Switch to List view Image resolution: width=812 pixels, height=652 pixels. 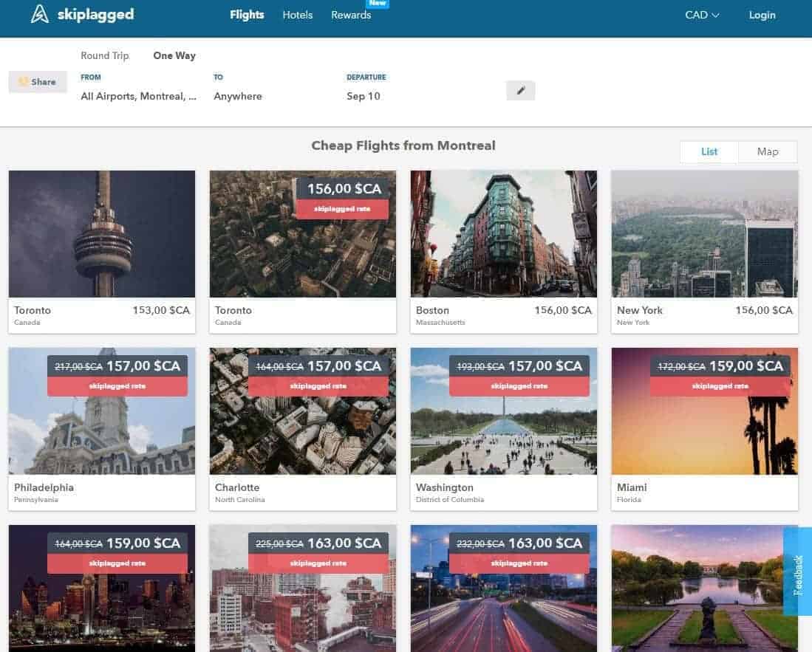(x=709, y=151)
